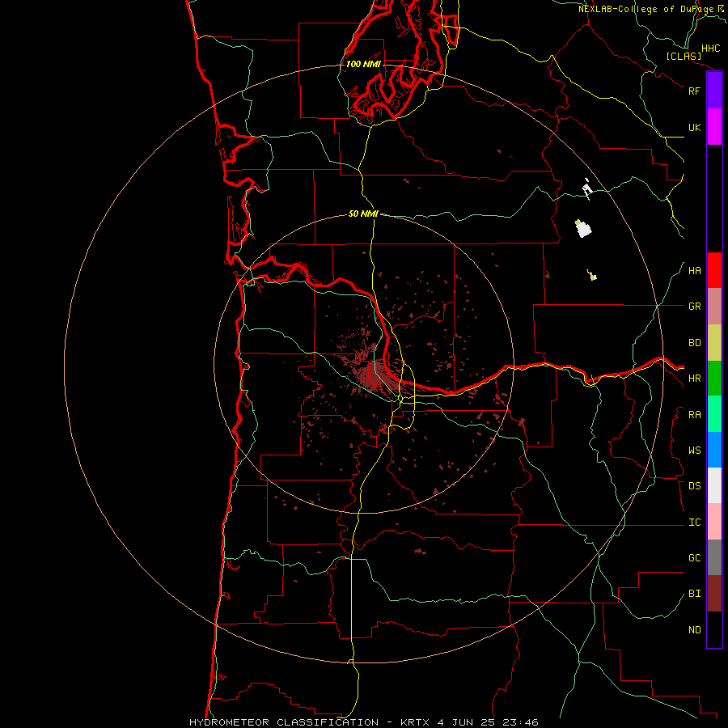Click the BI dark red legend swatch
This screenshot has height=728, width=728.
pyautogui.click(x=714, y=594)
